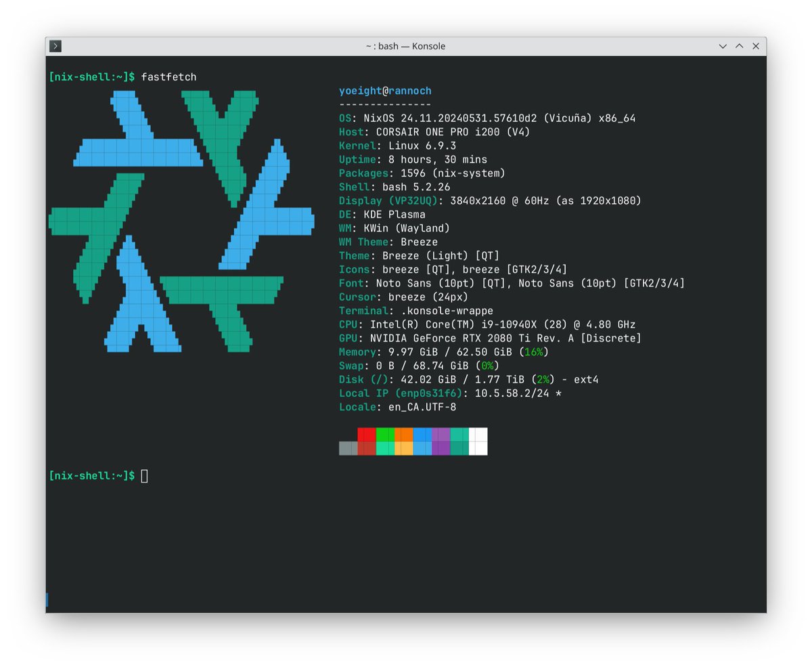Click the DE line 'KDE Plasma'
812x667 pixels.
coord(382,215)
